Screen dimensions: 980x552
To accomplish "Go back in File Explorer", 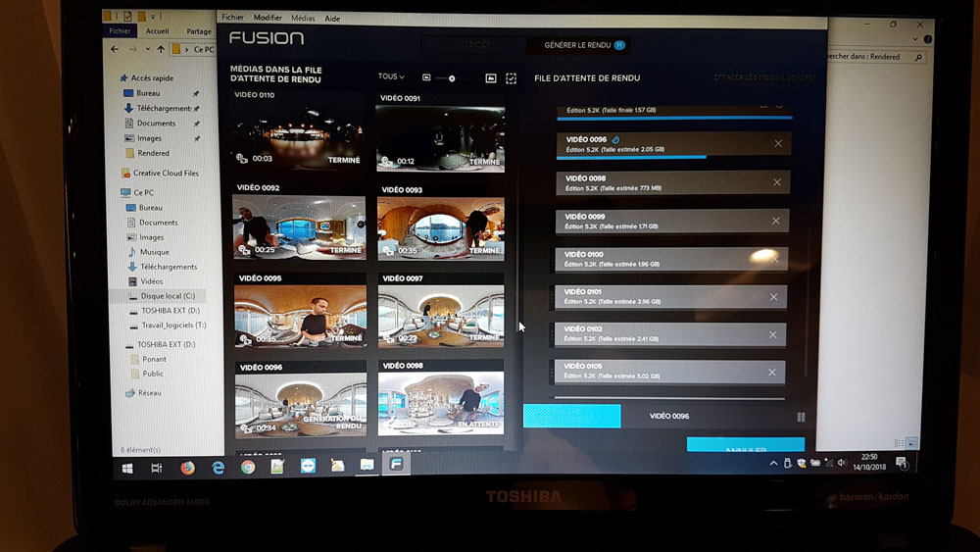I will coord(115,49).
